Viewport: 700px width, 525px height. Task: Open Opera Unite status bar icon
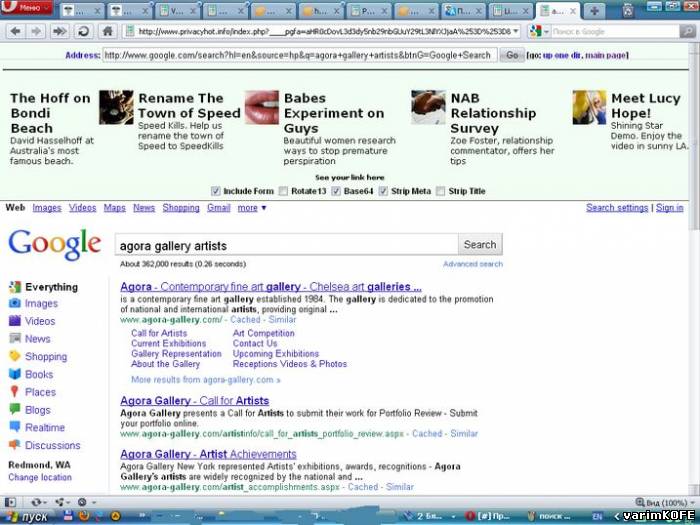tap(61, 502)
